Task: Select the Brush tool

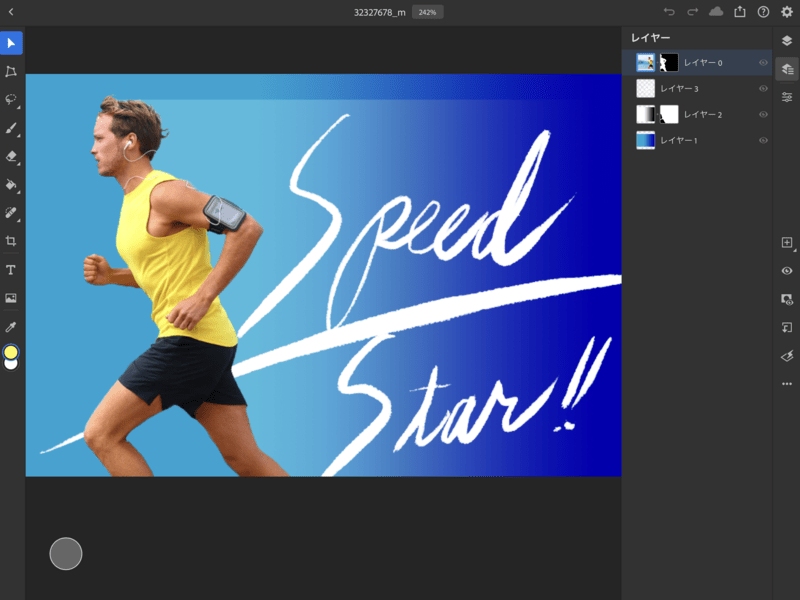Action: point(11,128)
